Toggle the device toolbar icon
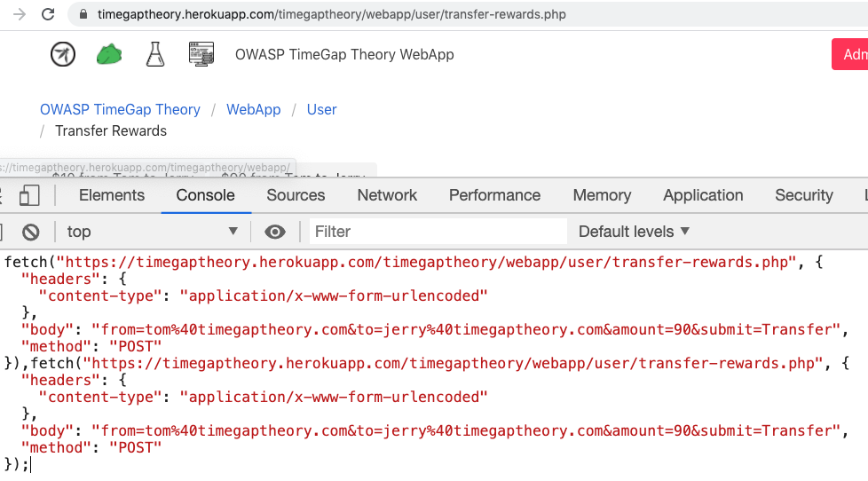The image size is (868, 481). click(x=28, y=195)
